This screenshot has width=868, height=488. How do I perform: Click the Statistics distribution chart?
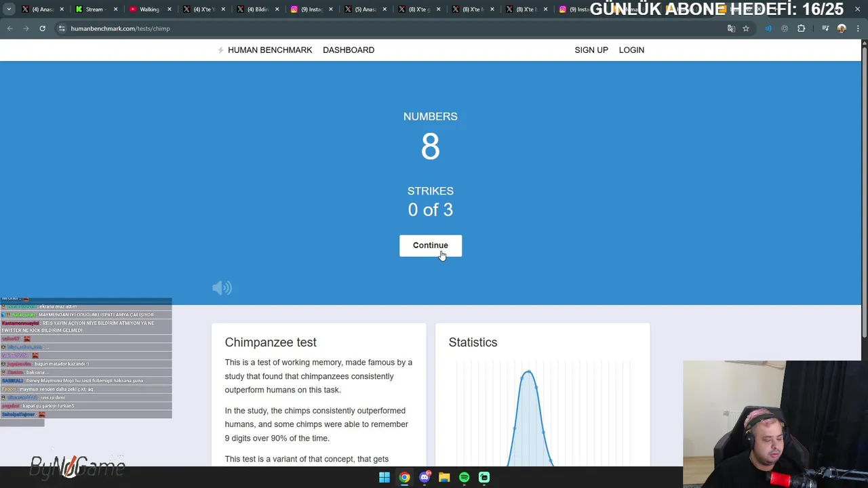tap(542, 413)
